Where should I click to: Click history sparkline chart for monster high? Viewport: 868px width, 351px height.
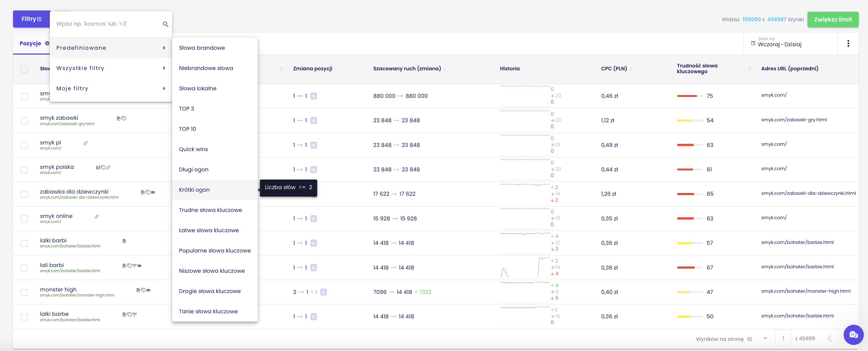coord(525,292)
